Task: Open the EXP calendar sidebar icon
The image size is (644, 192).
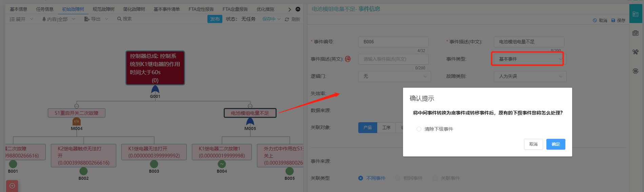Action: [x=636, y=33]
